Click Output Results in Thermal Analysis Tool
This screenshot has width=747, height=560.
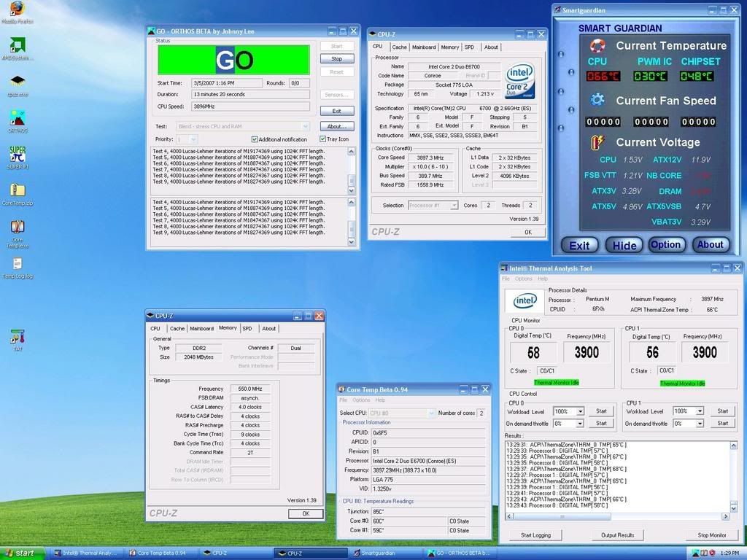[617, 535]
